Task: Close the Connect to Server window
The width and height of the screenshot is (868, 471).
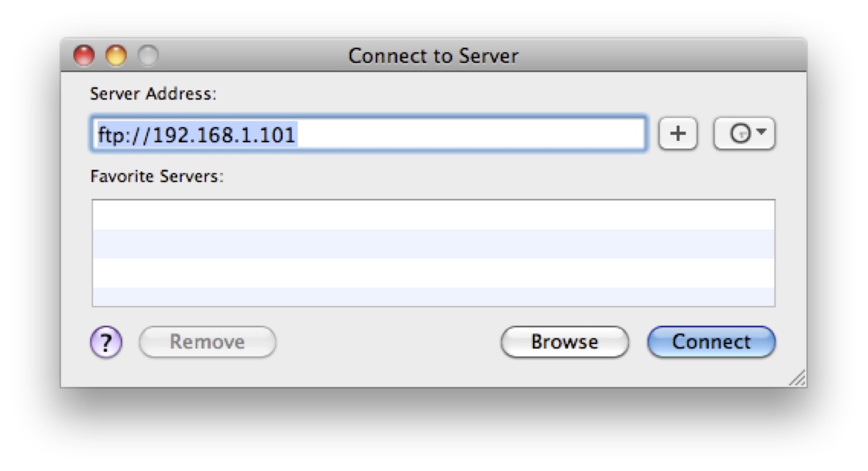Action: click(x=87, y=56)
